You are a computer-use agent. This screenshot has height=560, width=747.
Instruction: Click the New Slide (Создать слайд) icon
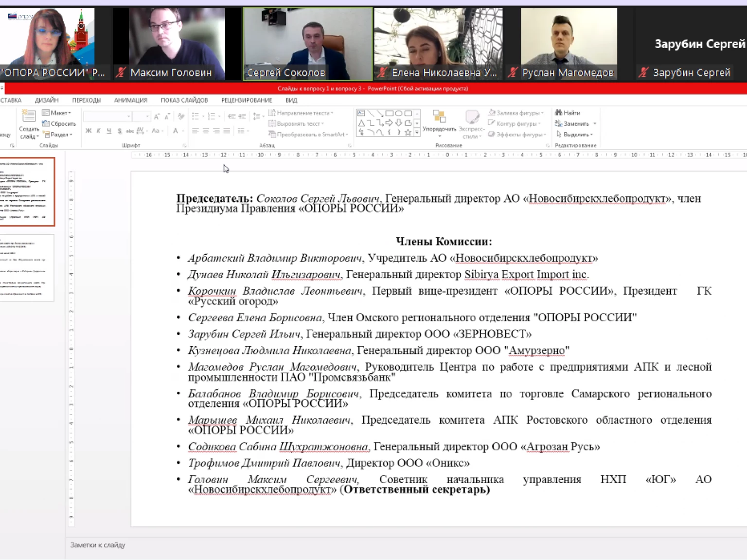pos(29,117)
